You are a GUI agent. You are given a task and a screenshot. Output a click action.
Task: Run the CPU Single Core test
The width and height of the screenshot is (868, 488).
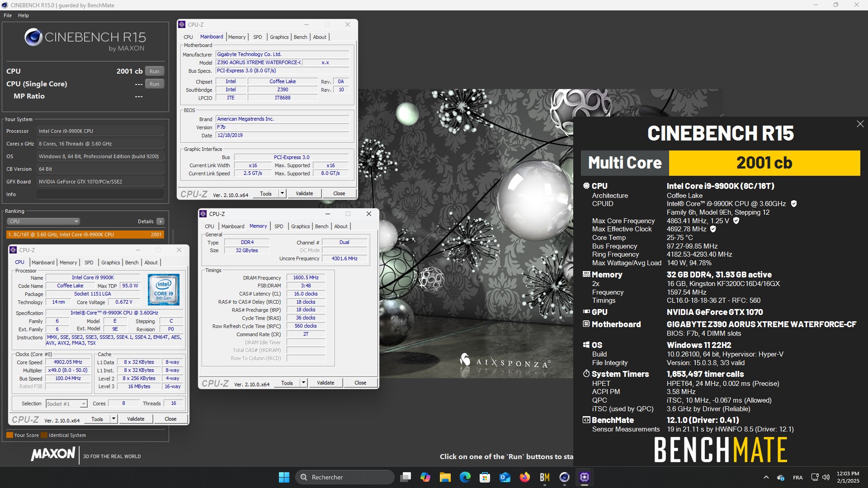pos(154,84)
